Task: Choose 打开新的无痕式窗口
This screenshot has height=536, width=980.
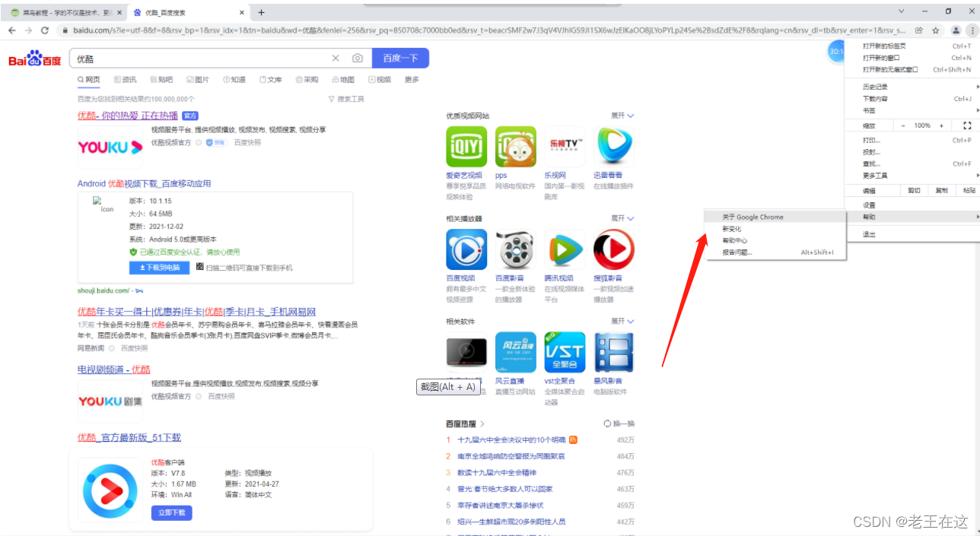Action: [x=912, y=69]
